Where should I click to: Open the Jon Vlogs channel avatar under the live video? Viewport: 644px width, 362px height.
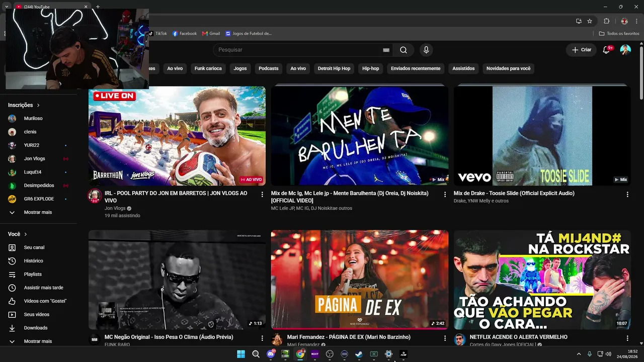(x=95, y=196)
